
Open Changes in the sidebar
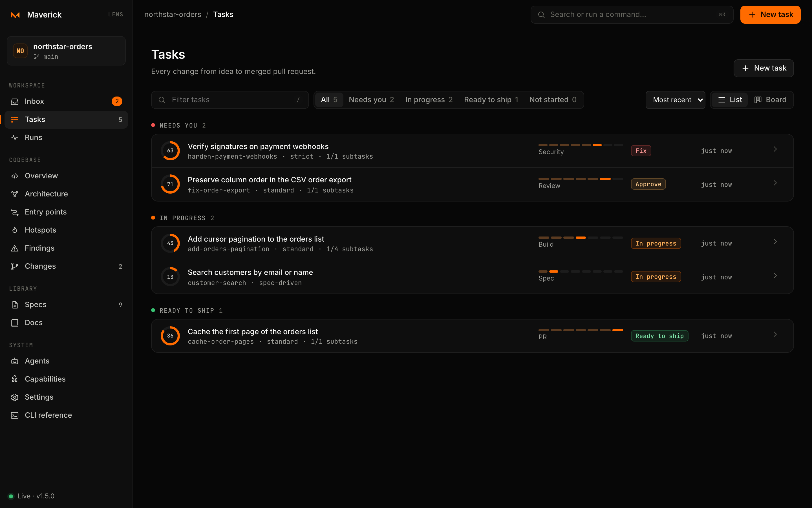click(x=66, y=266)
